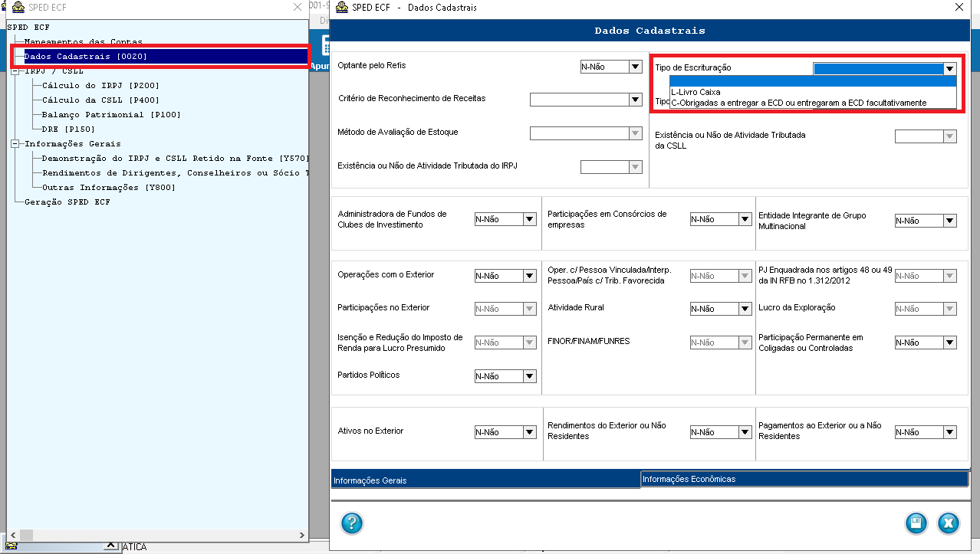Open Operações com o Exterior dropdown

tap(529, 276)
